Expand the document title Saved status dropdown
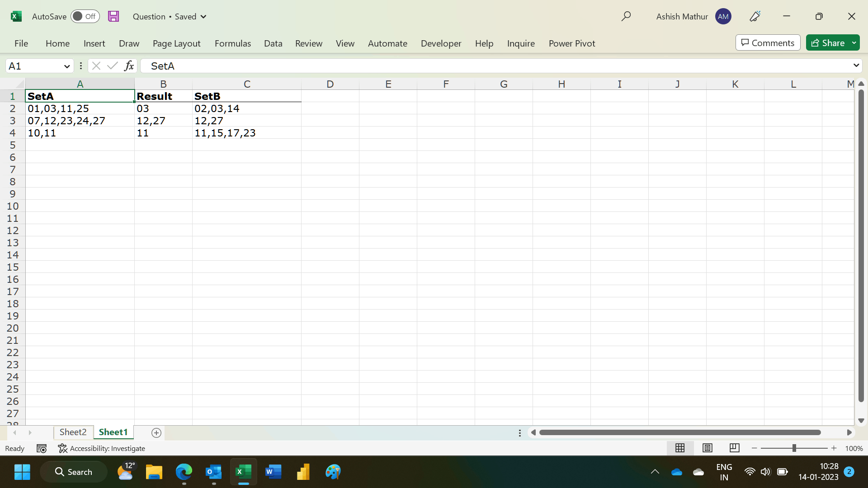The height and width of the screenshot is (488, 868). point(204,16)
